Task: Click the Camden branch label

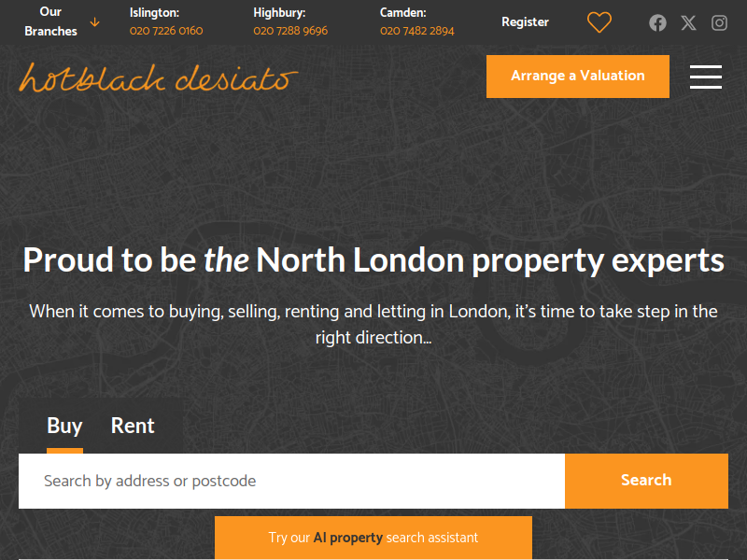Action: tap(402, 13)
